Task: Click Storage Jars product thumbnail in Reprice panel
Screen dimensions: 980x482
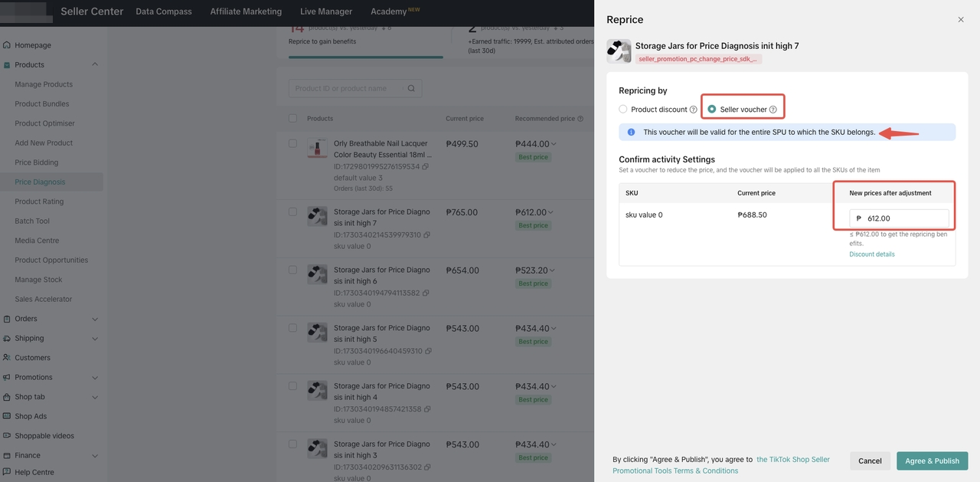Action: (619, 51)
